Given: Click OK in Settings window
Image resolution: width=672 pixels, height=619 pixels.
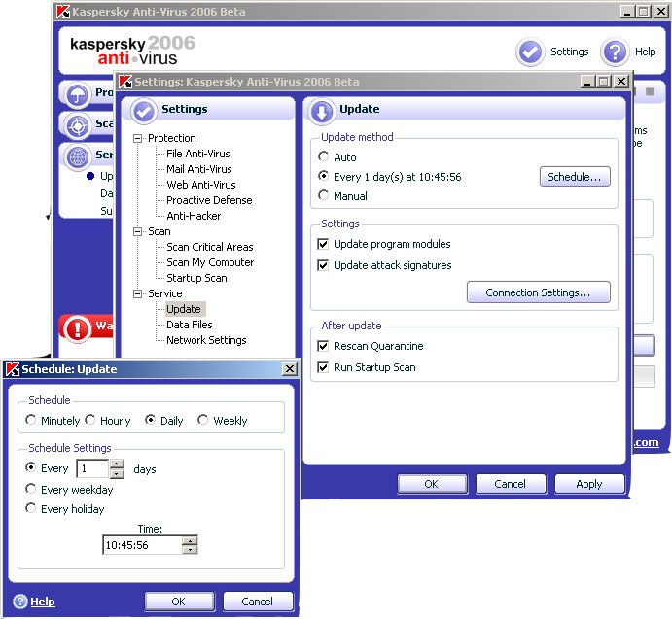Looking at the screenshot, I should (432, 484).
